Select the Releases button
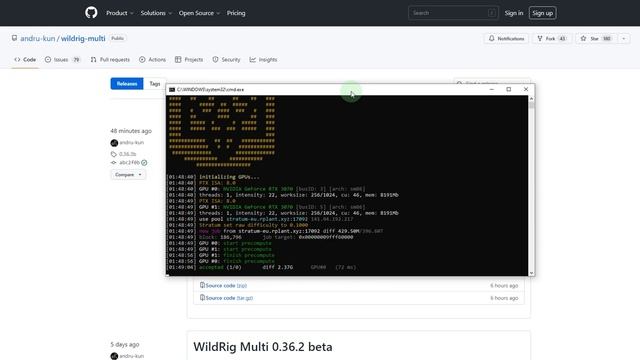The width and height of the screenshot is (640, 360). [x=127, y=84]
